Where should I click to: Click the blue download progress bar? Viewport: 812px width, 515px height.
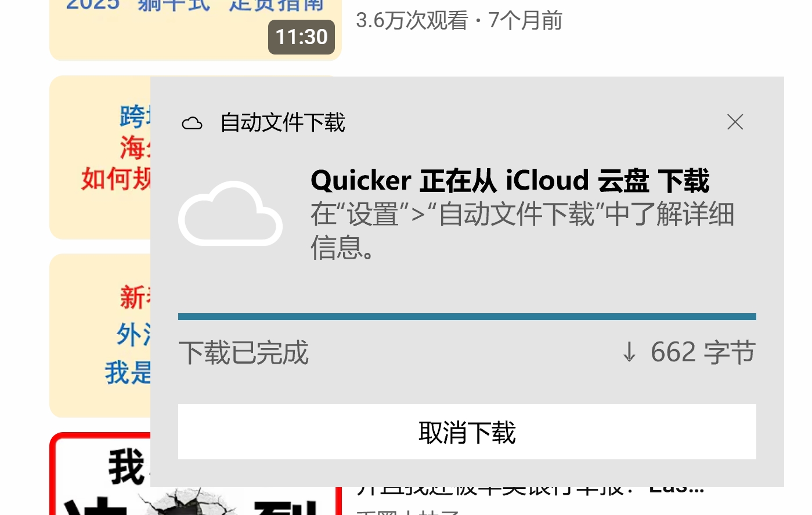467,317
